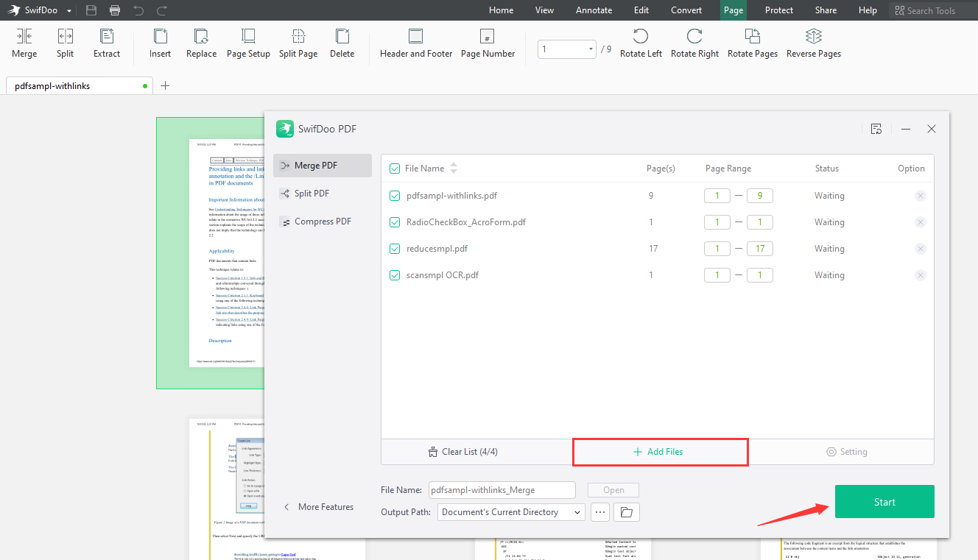The width and height of the screenshot is (978, 560).
Task: Uncheck scansmpl OCR.pdf checkbox
Action: 395,275
